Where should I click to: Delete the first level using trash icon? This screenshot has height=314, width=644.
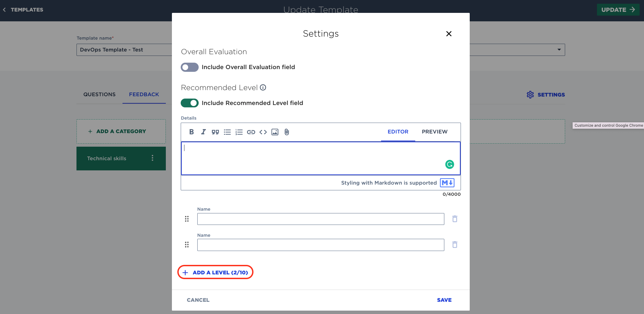(x=455, y=219)
